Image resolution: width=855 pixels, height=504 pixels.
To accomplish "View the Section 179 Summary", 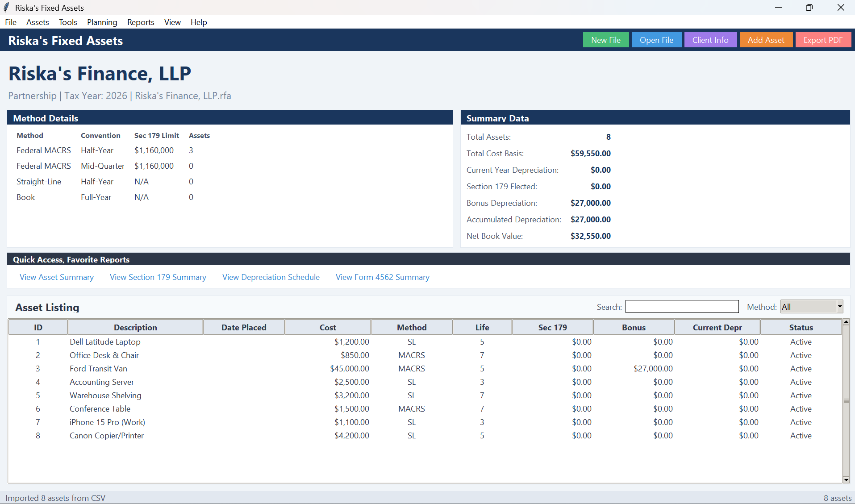I will pyautogui.click(x=158, y=277).
